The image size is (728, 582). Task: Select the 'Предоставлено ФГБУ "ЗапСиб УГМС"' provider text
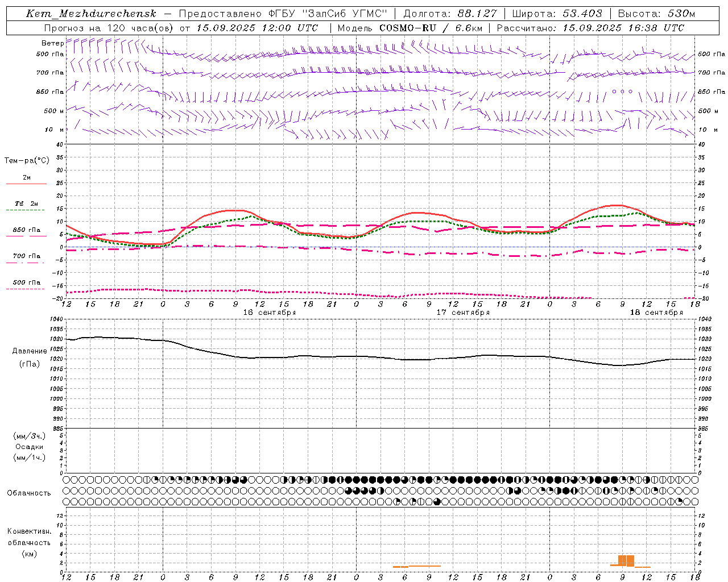[x=283, y=14]
